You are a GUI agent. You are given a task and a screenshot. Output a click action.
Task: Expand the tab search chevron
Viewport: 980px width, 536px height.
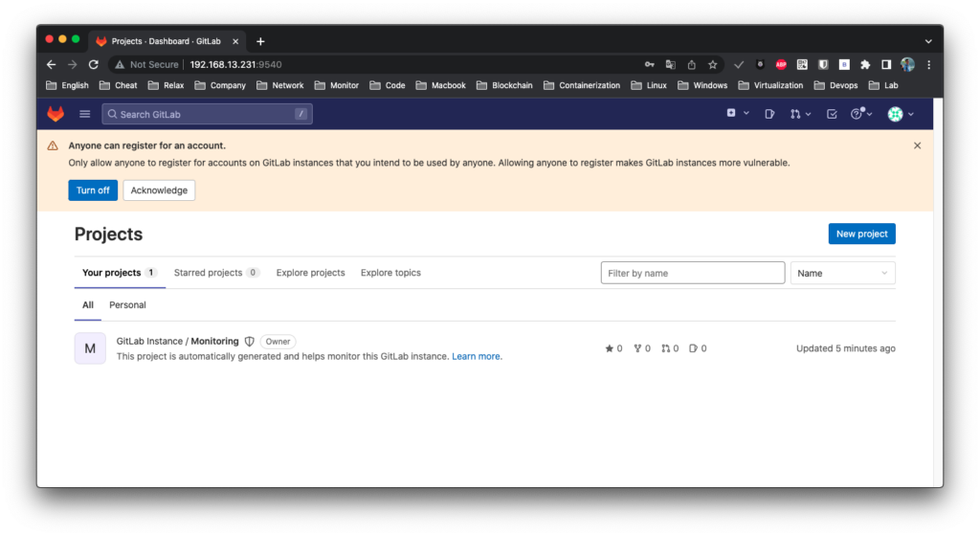[x=928, y=41]
